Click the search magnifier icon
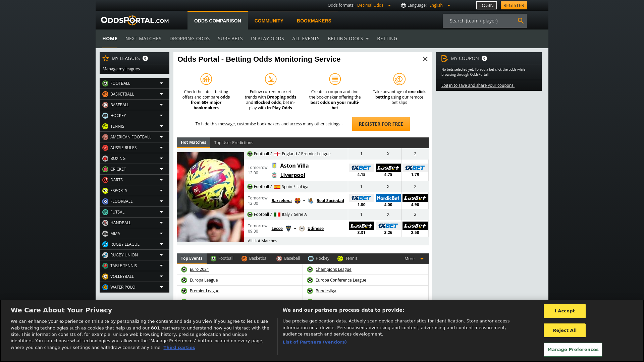 (x=521, y=21)
